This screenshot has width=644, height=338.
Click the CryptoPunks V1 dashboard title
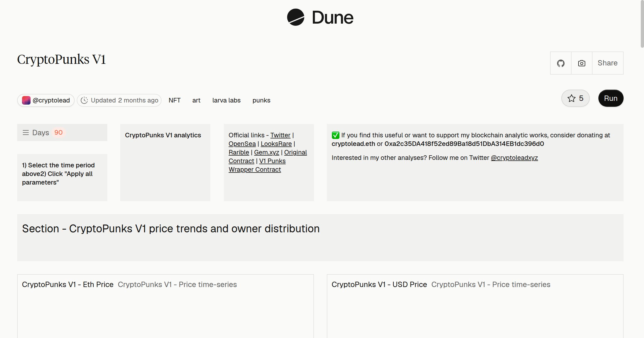pyautogui.click(x=61, y=60)
